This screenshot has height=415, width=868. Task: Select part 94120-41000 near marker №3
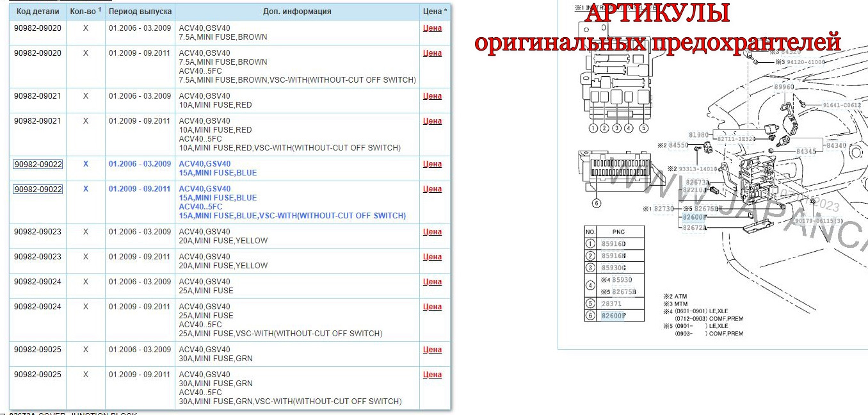(x=805, y=61)
